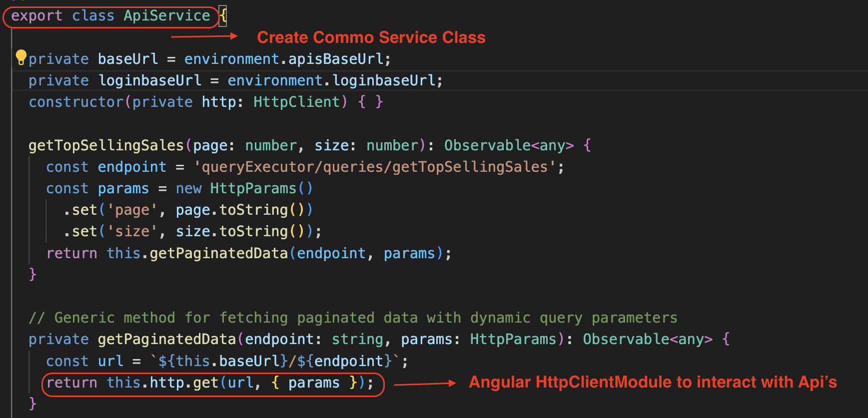Click the endpoint string 'queryExecutor/queries/getTopSellingSales'
The width and height of the screenshot is (868, 418).
(x=378, y=167)
